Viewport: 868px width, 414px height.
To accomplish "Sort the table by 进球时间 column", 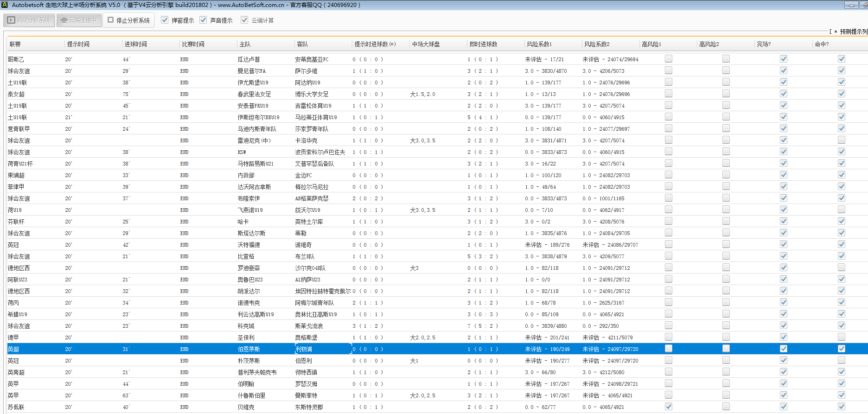I will tap(135, 45).
